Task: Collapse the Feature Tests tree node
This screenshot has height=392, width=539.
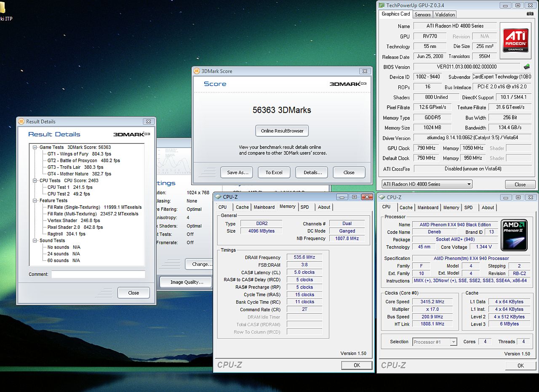Action: click(35, 201)
